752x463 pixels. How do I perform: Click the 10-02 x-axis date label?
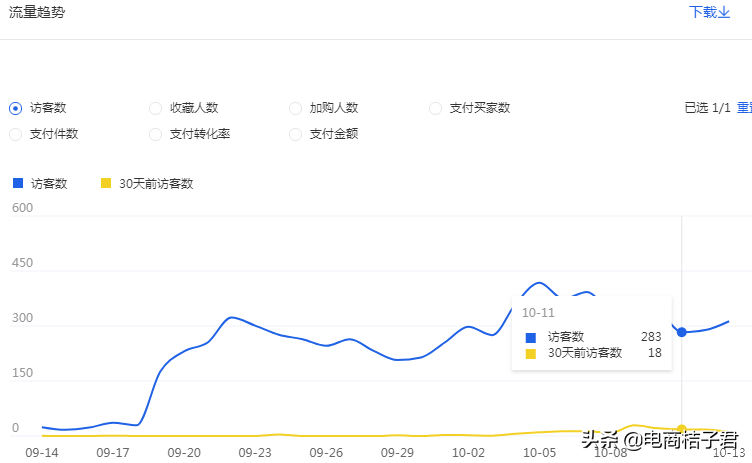[468, 452]
